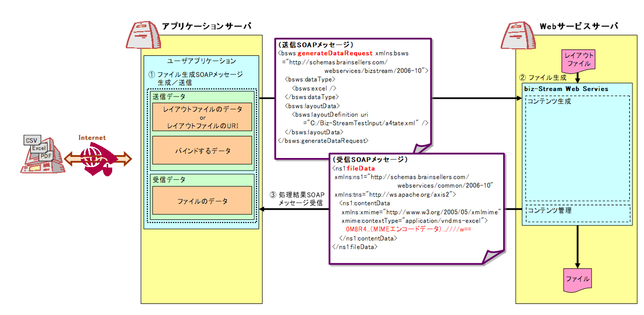Click the opening <ns1:contentData tag
Screen dimensions: 644x315
click(365, 203)
